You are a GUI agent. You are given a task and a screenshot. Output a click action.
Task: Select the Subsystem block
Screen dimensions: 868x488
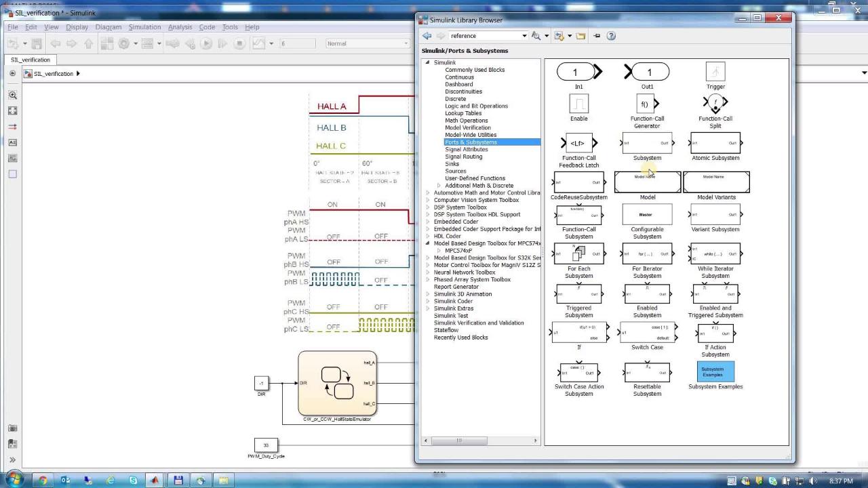[x=647, y=144]
